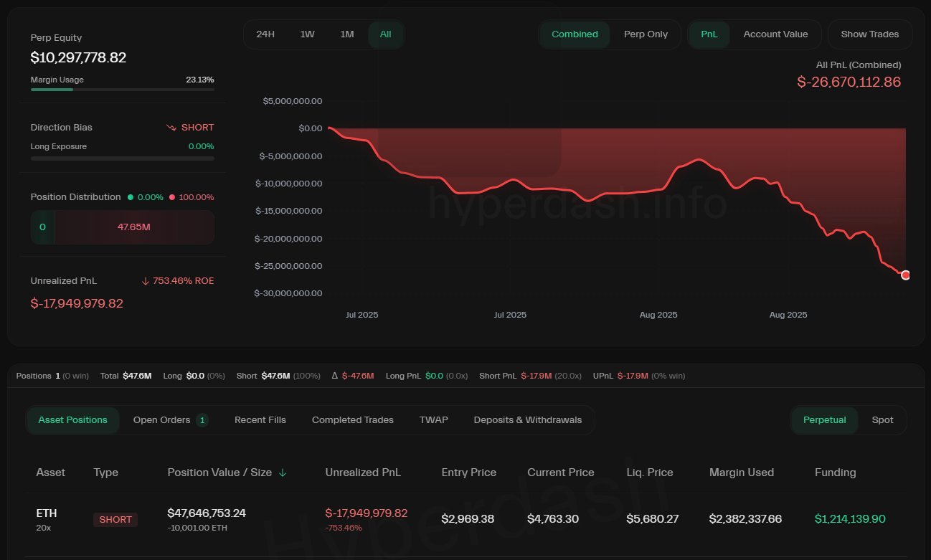
Task: Show Account Value chart mode
Action: [775, 34]
